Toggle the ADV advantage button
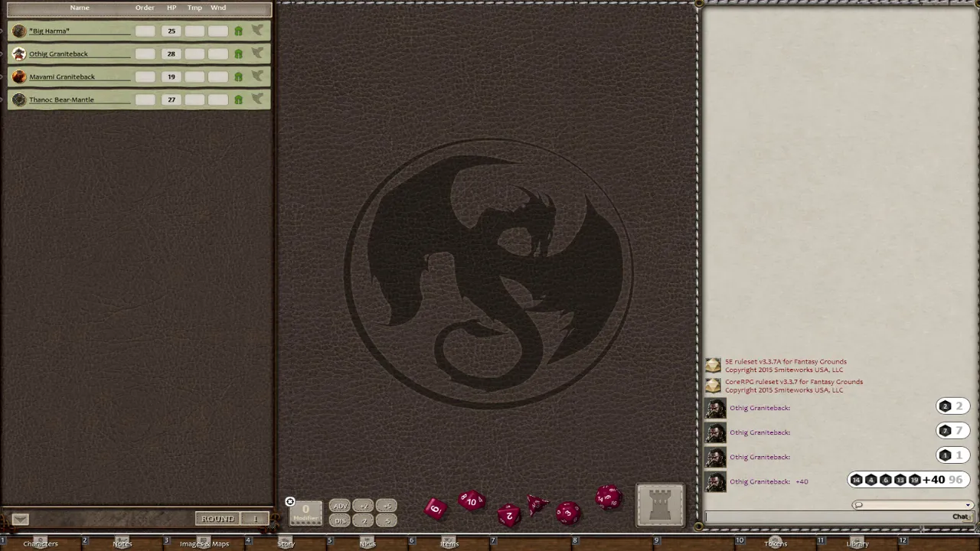The width and height of the screenshot is (980, 551). pyautogui.click(x=340, y=507)
